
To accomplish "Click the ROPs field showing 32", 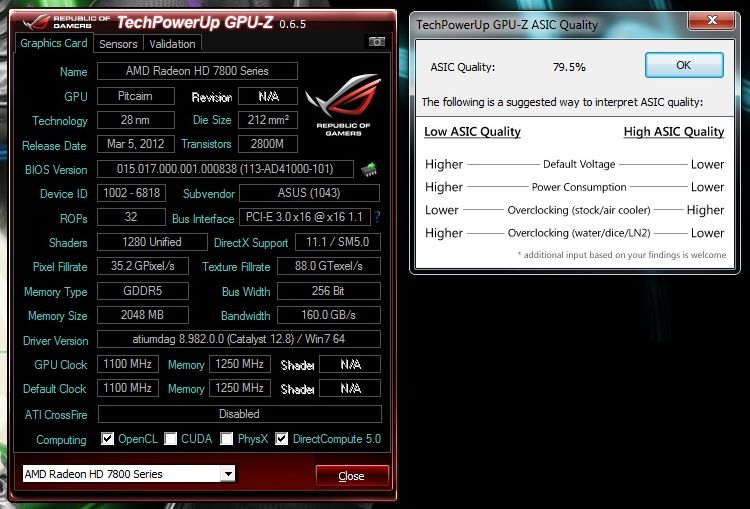I will [x=132, y=217].
